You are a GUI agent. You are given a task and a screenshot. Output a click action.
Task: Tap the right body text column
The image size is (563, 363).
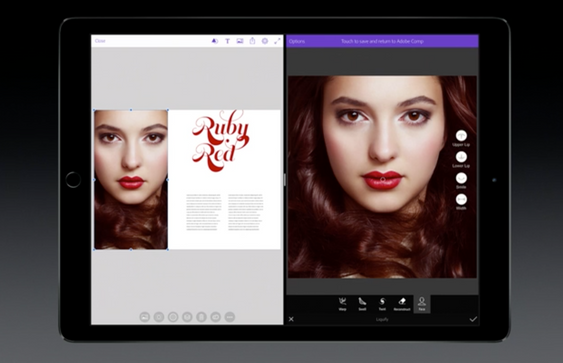click(x=246, y=212)
